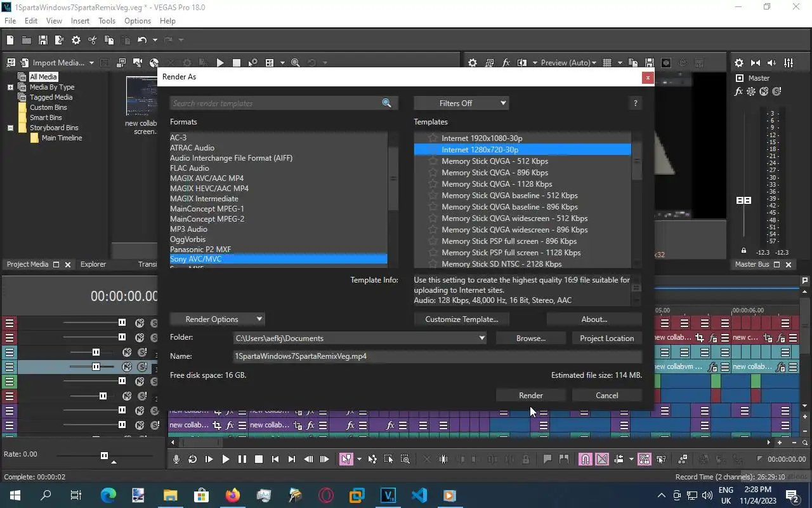The width and height of the screenshot is (812, 508).
Task: Click Play in timeline transport bar
Action: pos(225,459)
